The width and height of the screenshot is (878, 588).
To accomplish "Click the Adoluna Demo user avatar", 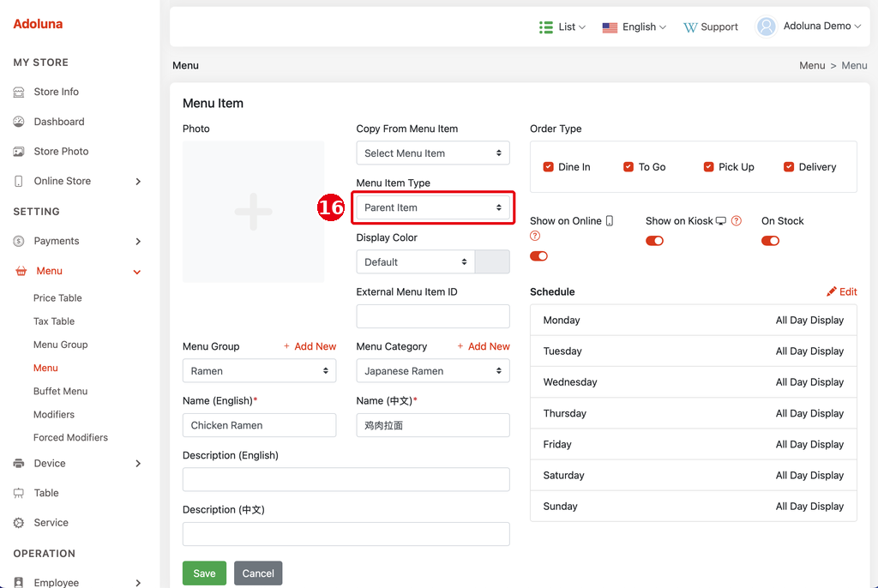I will (766, 27).
